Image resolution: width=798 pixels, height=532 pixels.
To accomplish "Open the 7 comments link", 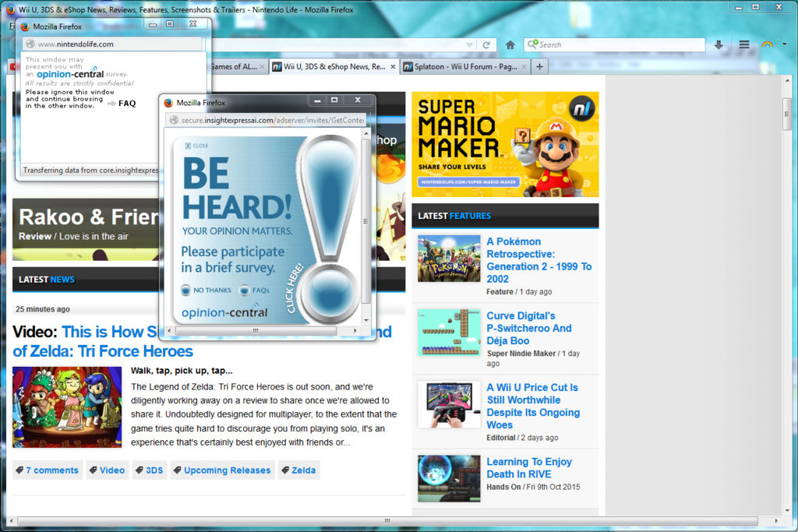I will click(x=47, y=470).
